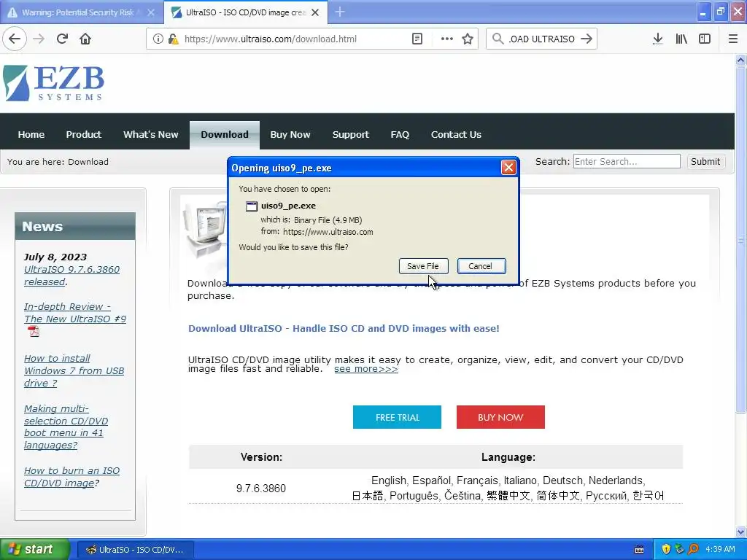This screenshot has height=560, width=747.
Task: Click the EZB Systems logo
Action: click(x=53, y=83)
